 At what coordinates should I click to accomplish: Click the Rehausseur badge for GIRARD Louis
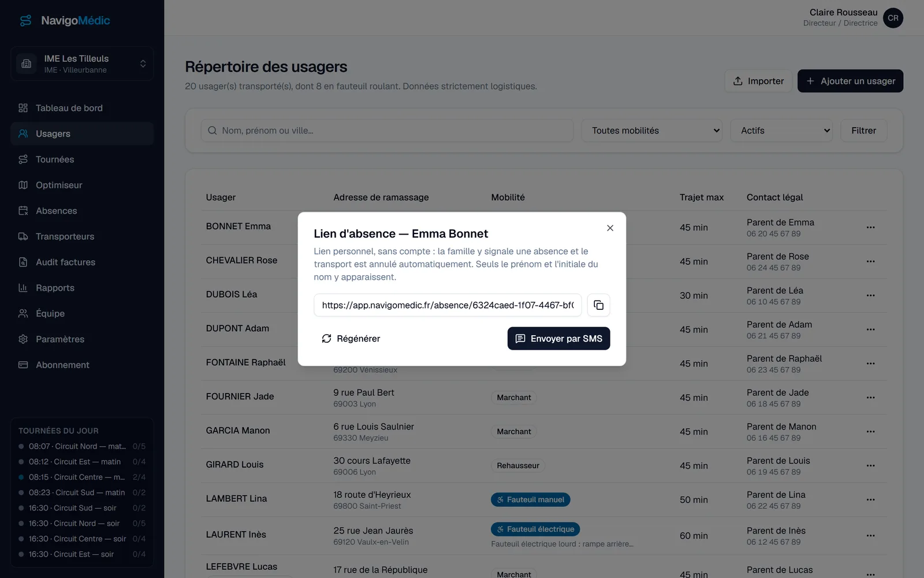coord(518,466)
